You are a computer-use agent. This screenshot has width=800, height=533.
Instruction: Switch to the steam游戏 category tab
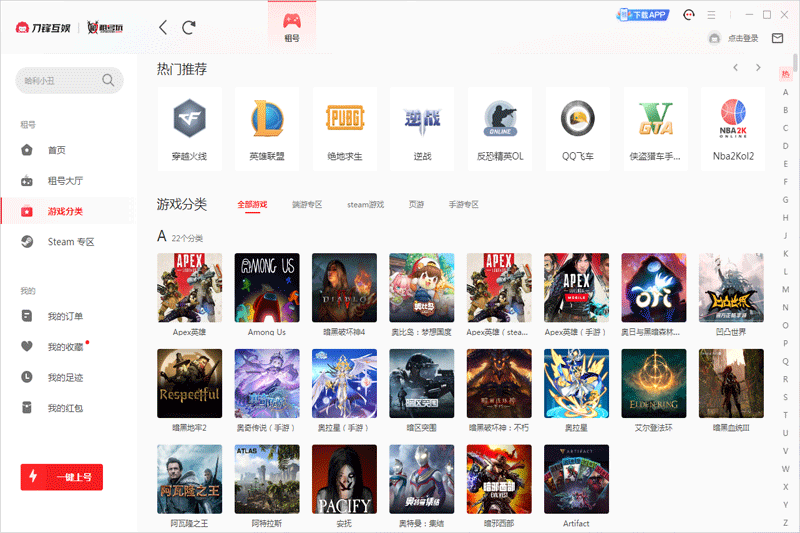pyautogui.click(x=365, y=205)
